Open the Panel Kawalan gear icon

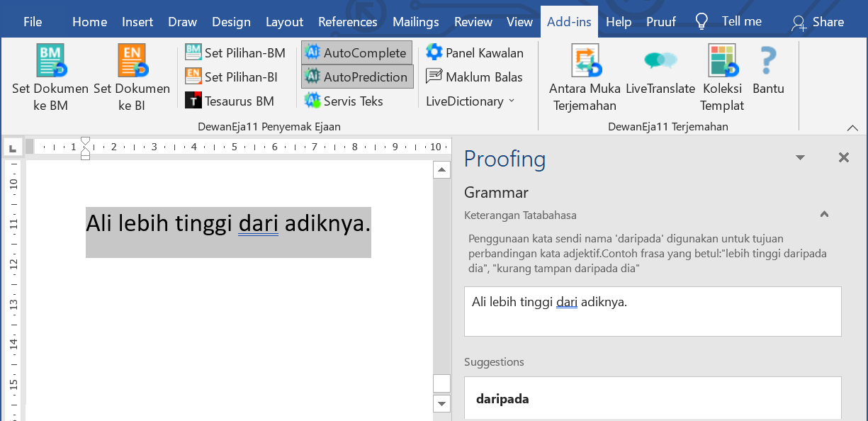click(x=434, y=52)
